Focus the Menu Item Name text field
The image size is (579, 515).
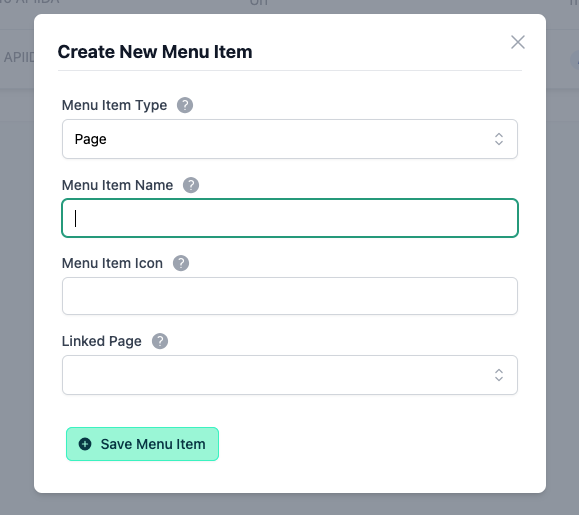click(290, 218)
